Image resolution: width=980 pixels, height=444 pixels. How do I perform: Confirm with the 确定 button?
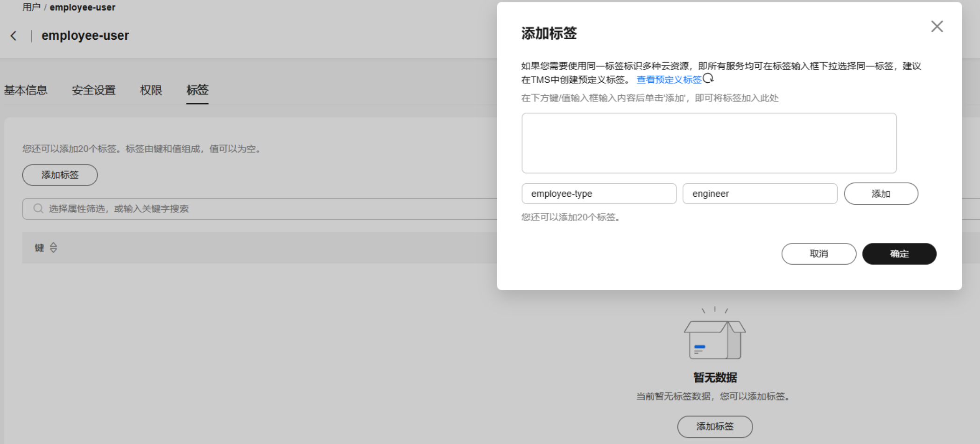point(899,254)
